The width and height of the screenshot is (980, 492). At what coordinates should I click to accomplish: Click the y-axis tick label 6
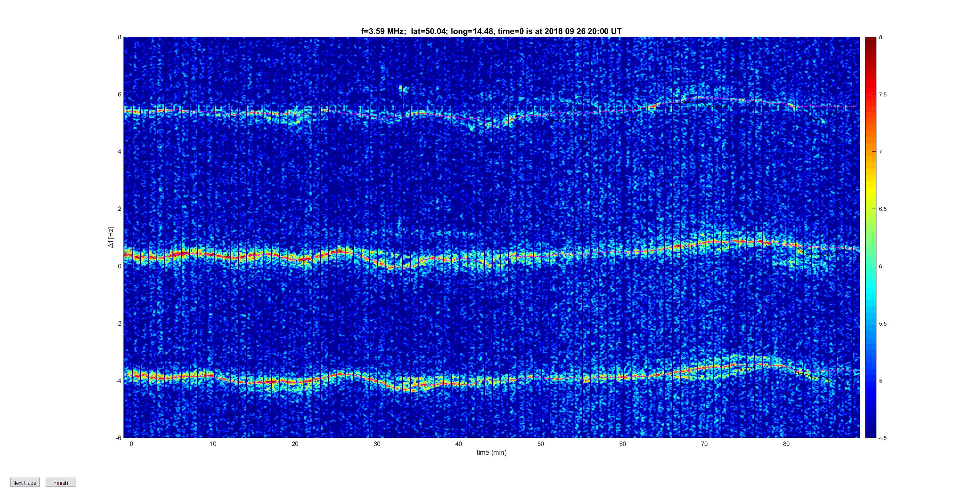coord(120,94)
